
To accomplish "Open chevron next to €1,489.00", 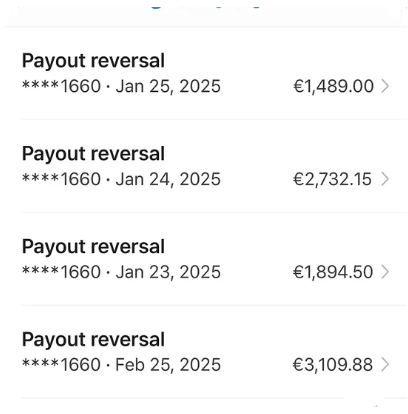I will click(x=385, y=86).
